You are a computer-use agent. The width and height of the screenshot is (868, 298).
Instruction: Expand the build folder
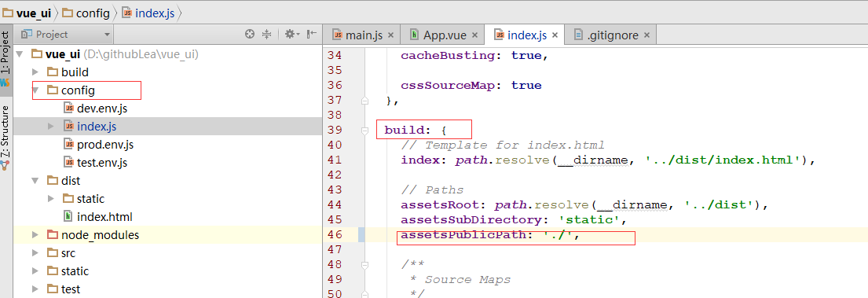[x=35, y=72]
